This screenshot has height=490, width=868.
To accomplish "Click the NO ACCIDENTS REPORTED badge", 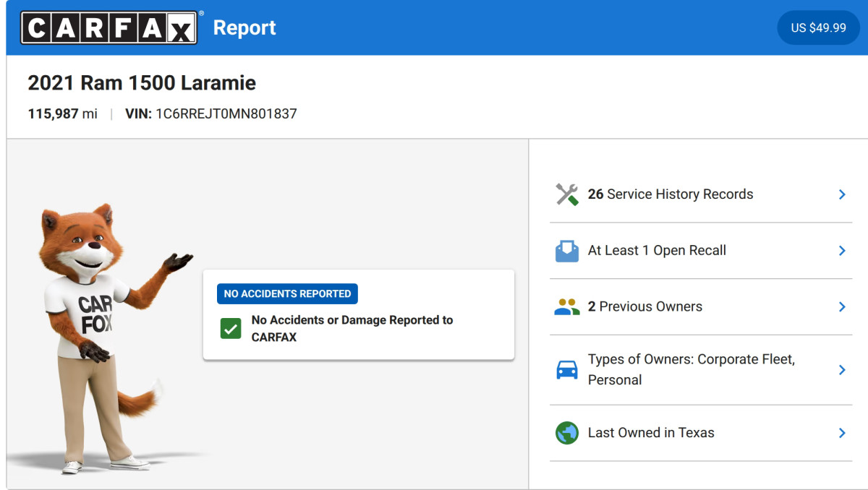I will click(x=287, y=294).
